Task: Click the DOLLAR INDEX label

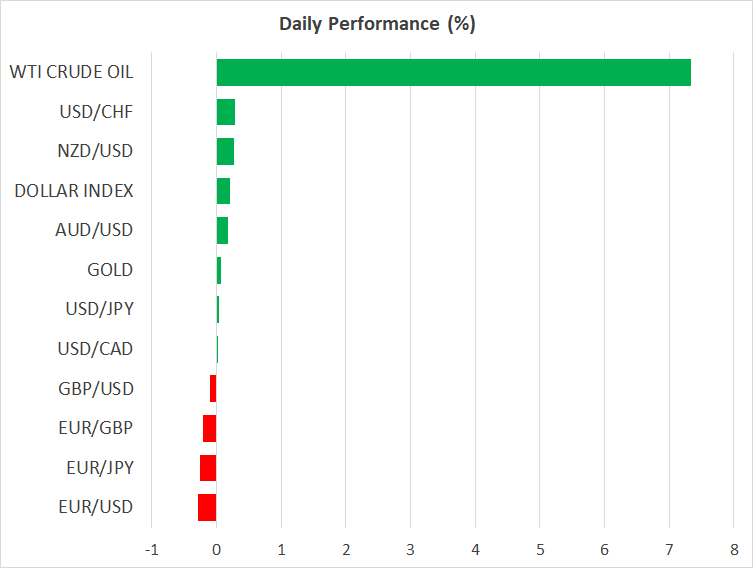Action: tap(74, 190)
